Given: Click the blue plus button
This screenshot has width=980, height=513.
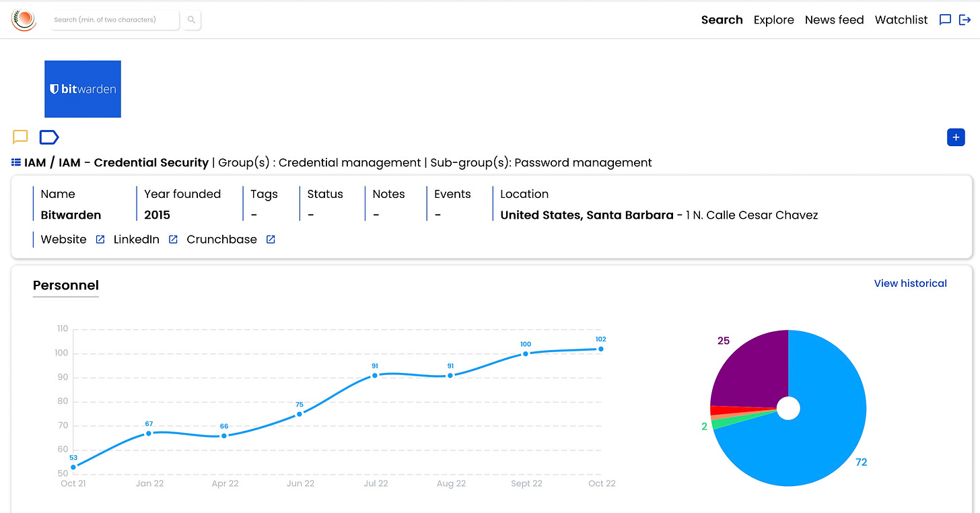Looking at the screenshot, I should [956, 137].
